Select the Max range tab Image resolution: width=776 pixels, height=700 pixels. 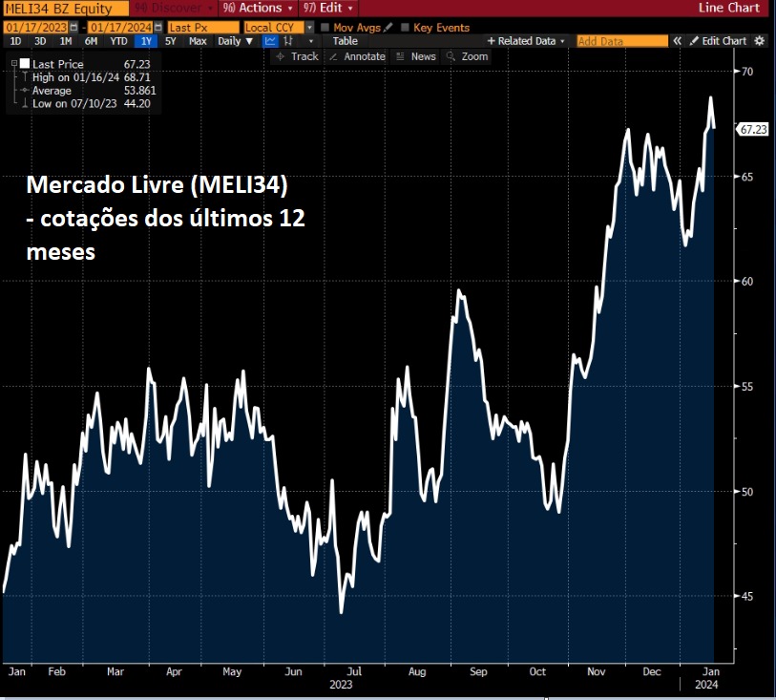coord(198,41)
